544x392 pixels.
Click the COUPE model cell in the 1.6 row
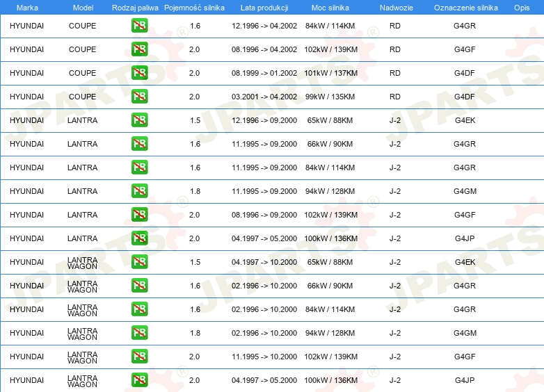coord(82,26)
